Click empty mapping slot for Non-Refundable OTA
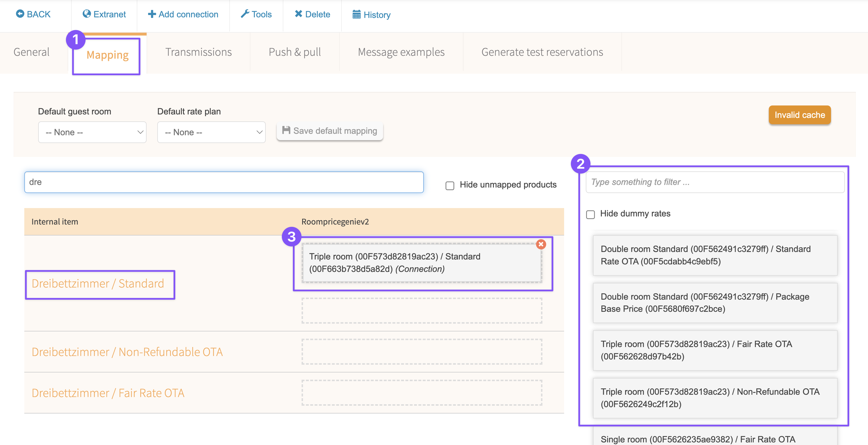 pos(422,352)
